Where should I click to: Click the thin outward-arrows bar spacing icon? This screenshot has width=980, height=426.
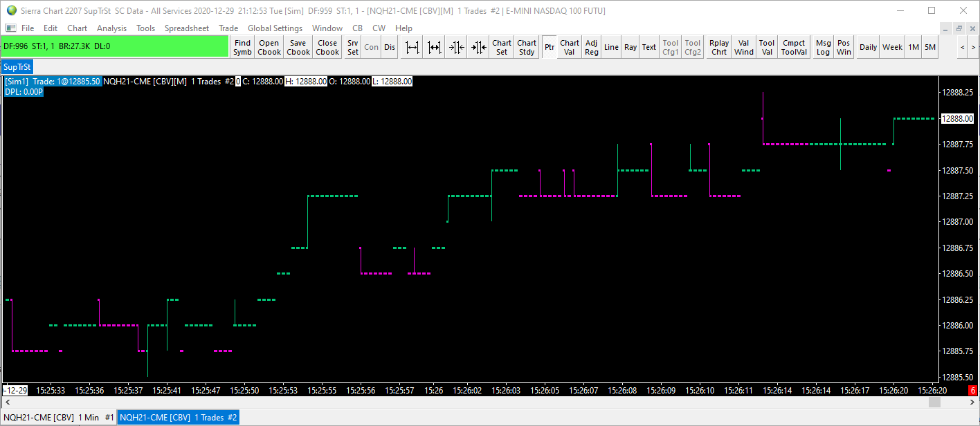(412, 47)
